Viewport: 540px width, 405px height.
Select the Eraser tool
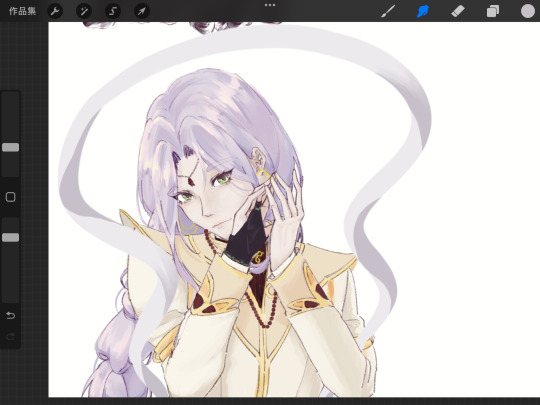[x=458, y=11]
